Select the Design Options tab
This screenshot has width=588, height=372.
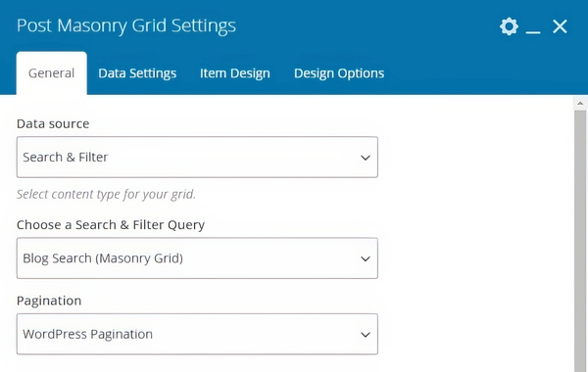coord(339,73)
